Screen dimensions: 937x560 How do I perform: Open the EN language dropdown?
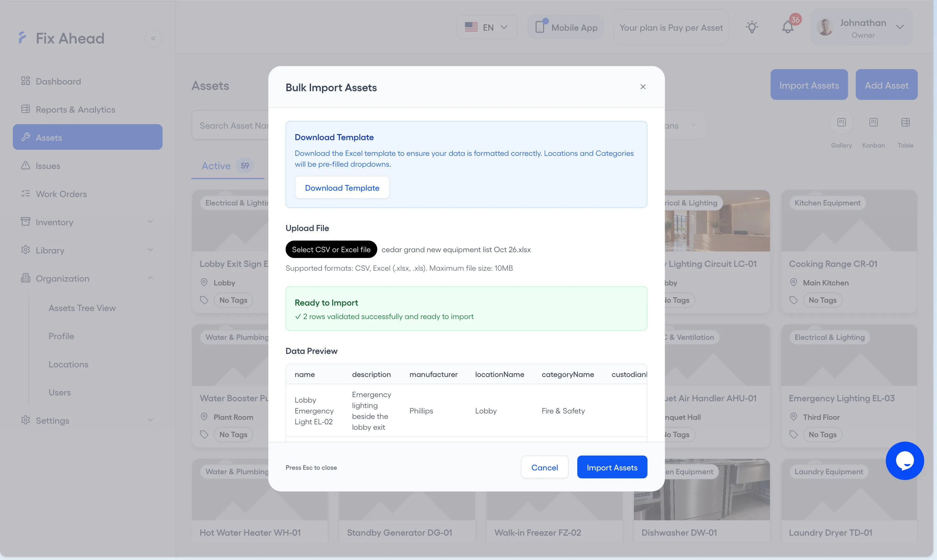tap(486, 27)
